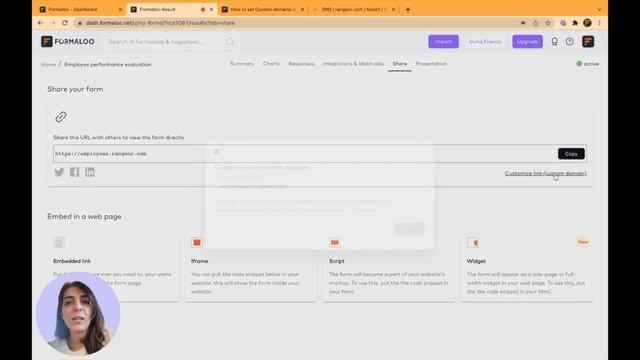Screen dimensions: 640x360
Task: Select the Widget card title
Action: pyautogui.click(x=476, y=261)
